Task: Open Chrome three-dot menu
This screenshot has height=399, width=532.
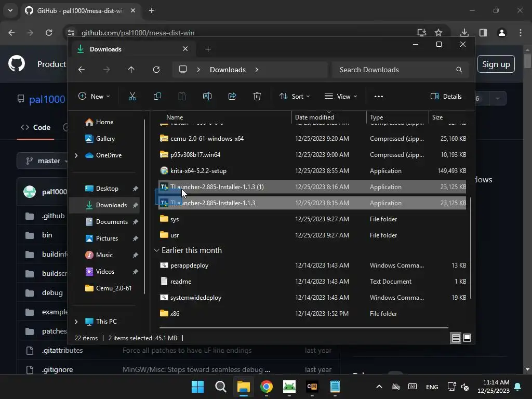Action: point(521,33)
